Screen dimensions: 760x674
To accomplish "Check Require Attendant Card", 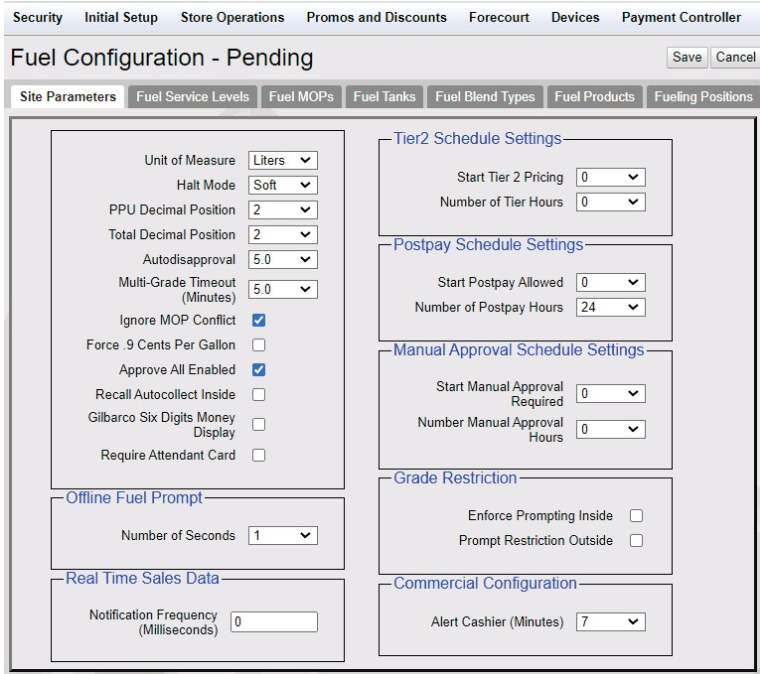I will point(259,455).
